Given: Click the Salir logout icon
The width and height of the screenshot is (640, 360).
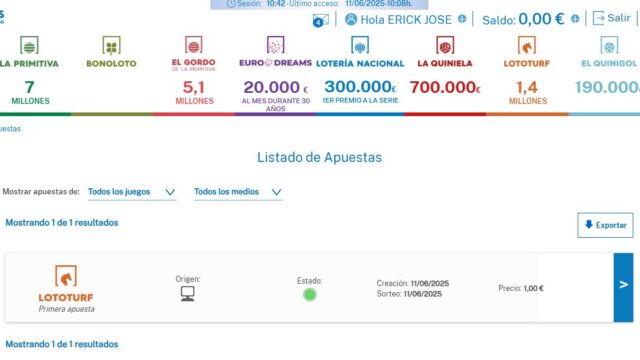Looking at the screenshot, I should [598, 18].
